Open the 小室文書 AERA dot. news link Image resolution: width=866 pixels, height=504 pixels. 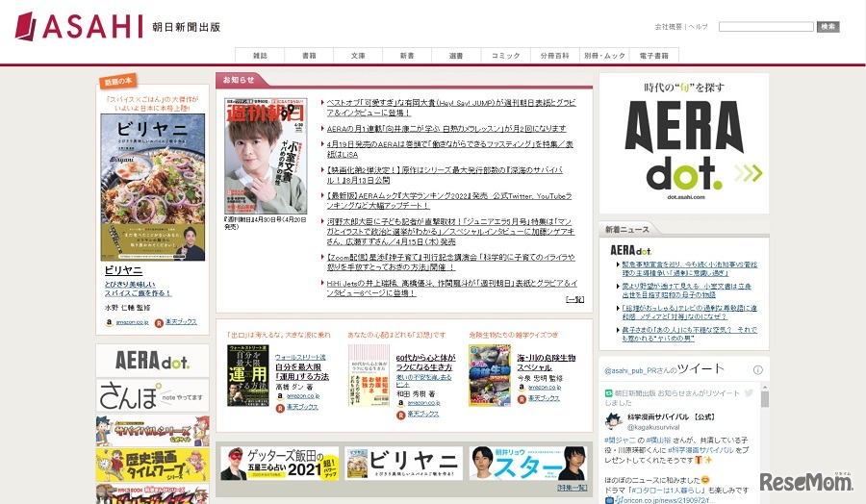(686, 290)
